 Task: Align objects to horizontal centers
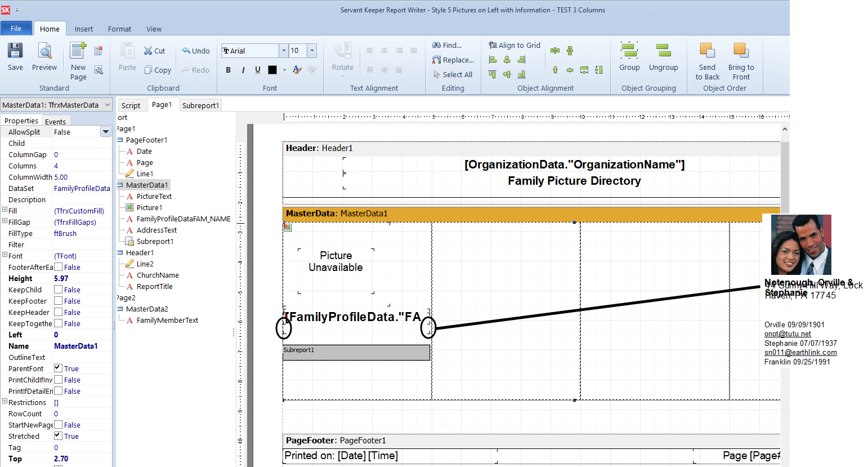[507, 60]
